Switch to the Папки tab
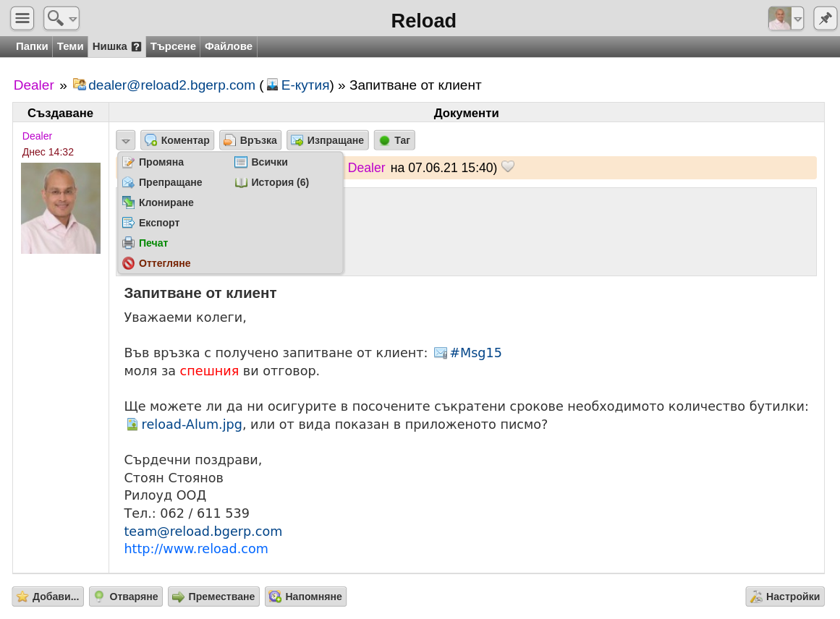 (32, 46)
